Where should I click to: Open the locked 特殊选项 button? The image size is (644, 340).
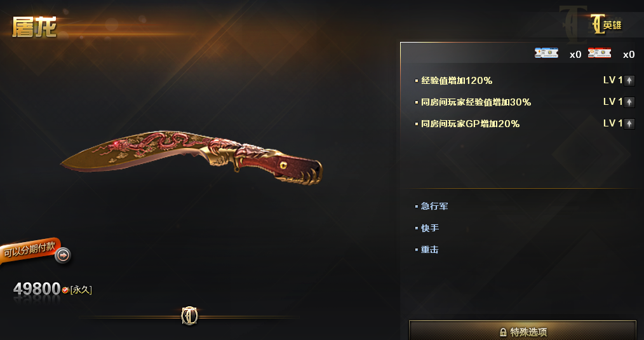523,330
